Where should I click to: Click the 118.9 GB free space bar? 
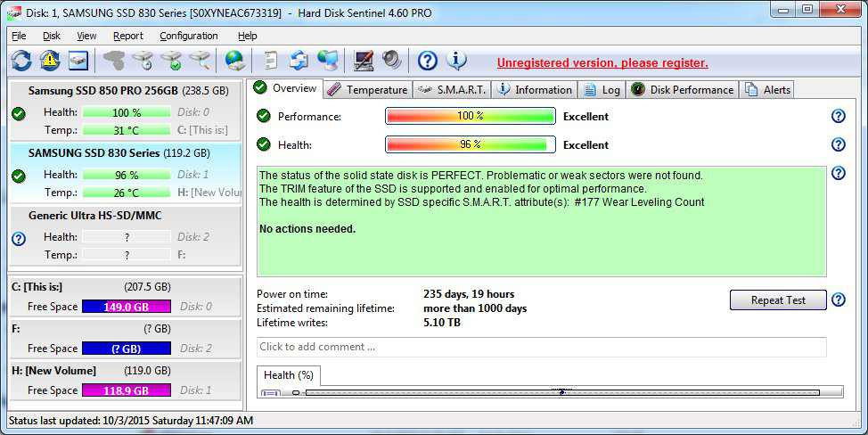tap(127, 390)
